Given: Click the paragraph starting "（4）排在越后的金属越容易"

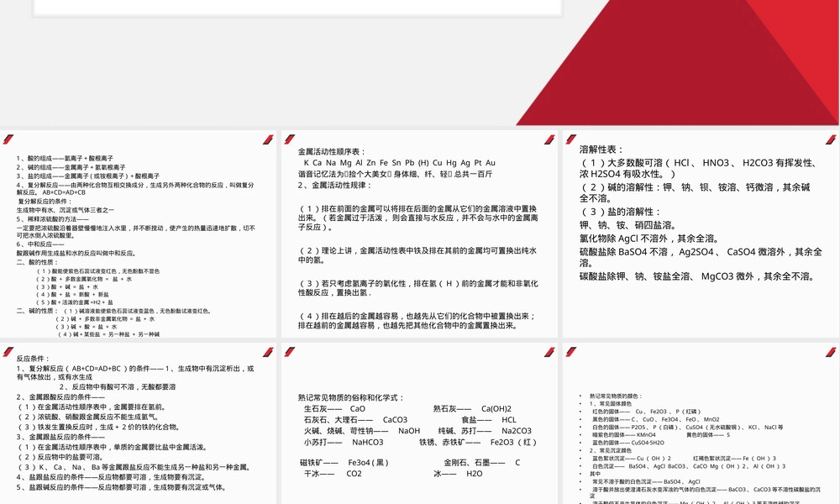Looking at the screenshot, I should pyautogui.click(x=417, y=321).
